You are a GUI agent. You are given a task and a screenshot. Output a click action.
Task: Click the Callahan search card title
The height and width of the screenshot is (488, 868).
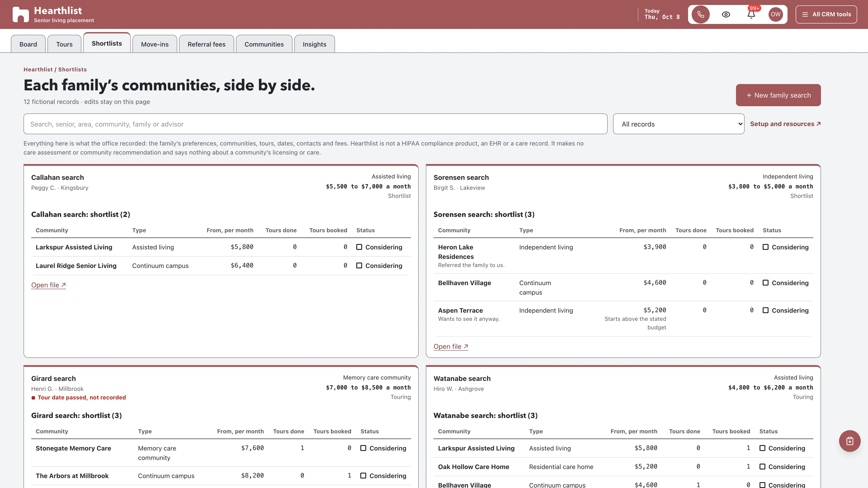point(58,178)
